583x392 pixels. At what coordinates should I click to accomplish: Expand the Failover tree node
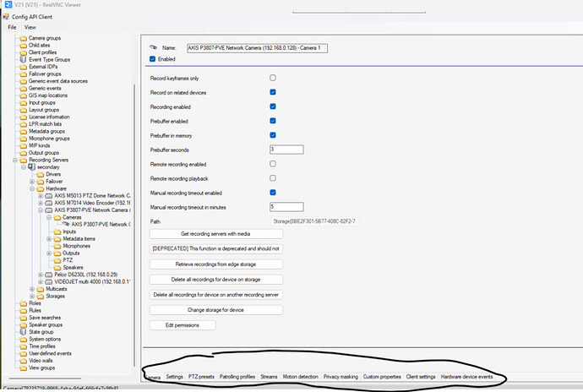point(31,181)
